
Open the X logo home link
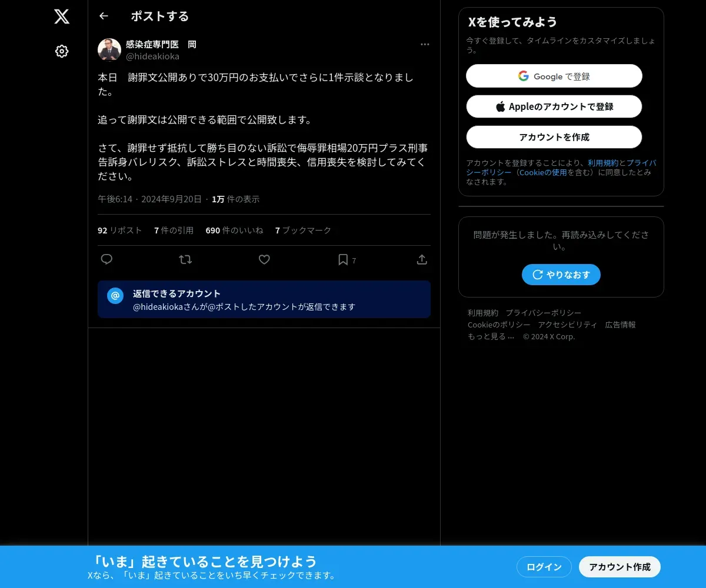[62, 16]
